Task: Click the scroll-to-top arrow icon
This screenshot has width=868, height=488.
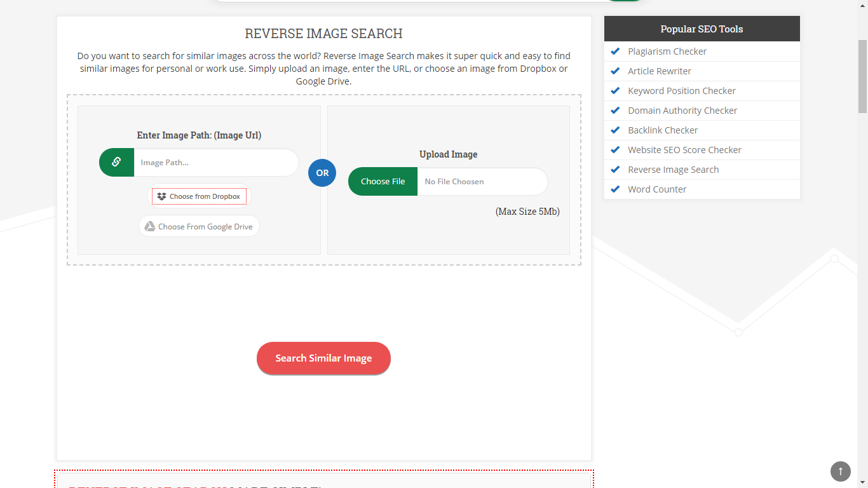Action: 840,471
